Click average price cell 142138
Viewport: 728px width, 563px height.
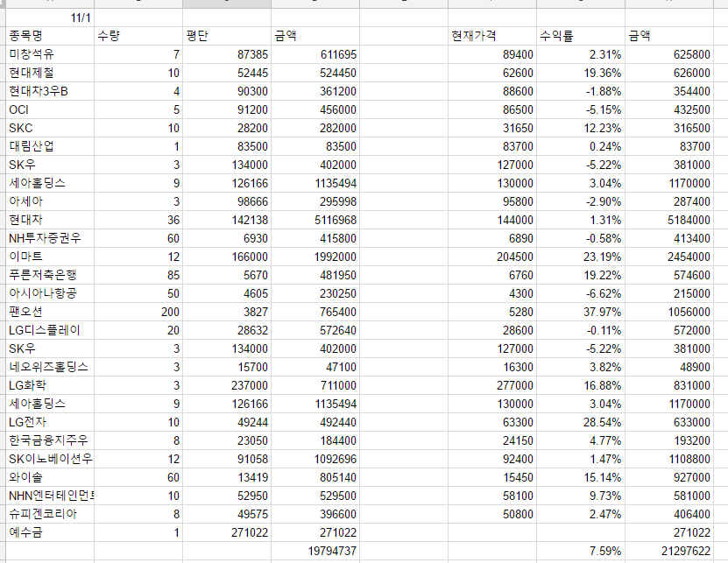pyautogui.click(x=227, y=220)
